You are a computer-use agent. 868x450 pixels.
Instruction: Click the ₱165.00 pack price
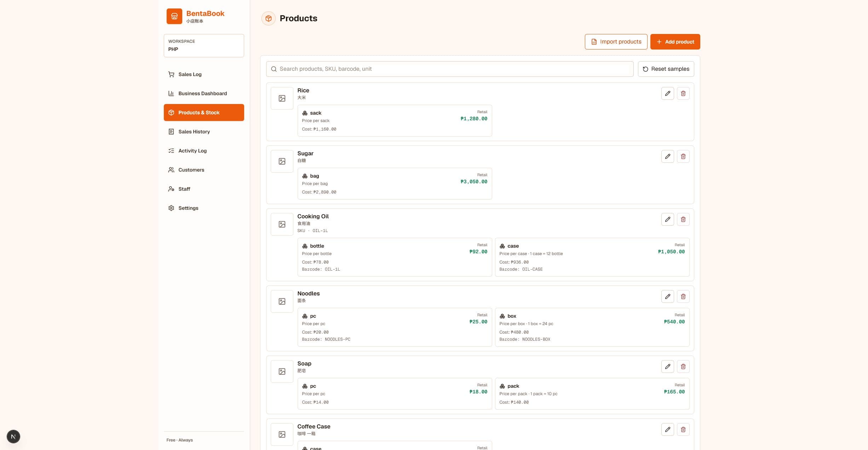(x=674, y=392)
